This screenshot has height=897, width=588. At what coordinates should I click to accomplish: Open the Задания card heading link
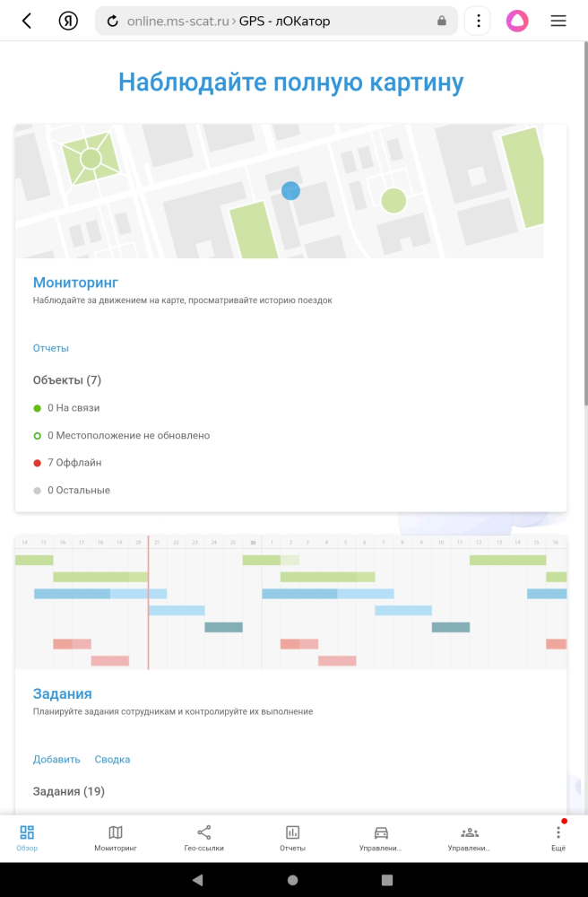tap(62, 694)
